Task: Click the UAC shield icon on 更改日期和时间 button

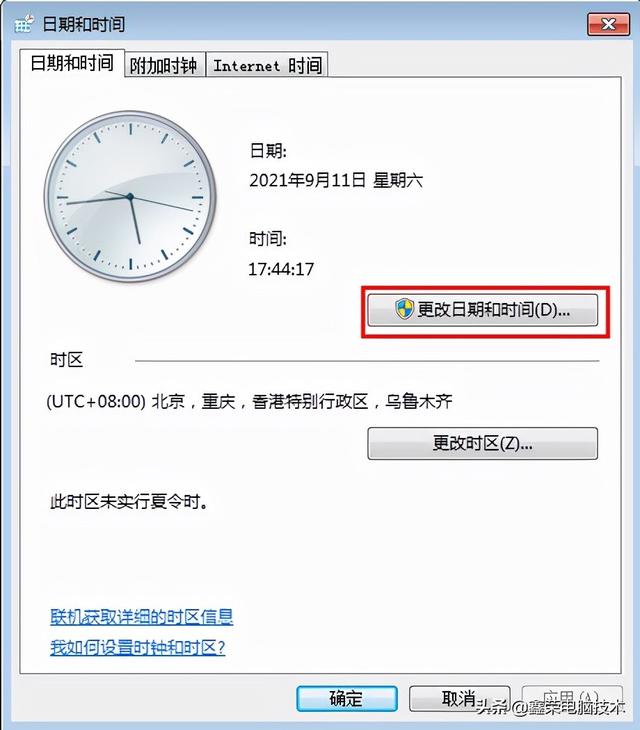Action: point(404,309)
